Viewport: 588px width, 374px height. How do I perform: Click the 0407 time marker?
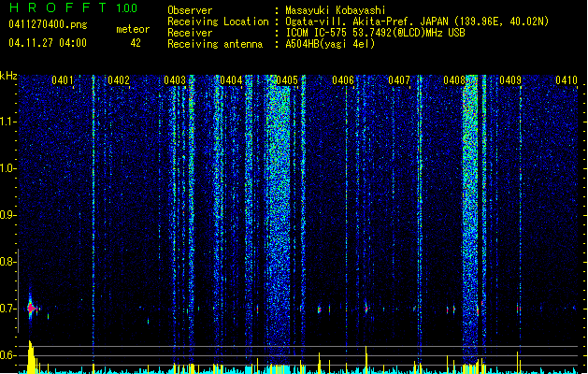click(399, 80)
